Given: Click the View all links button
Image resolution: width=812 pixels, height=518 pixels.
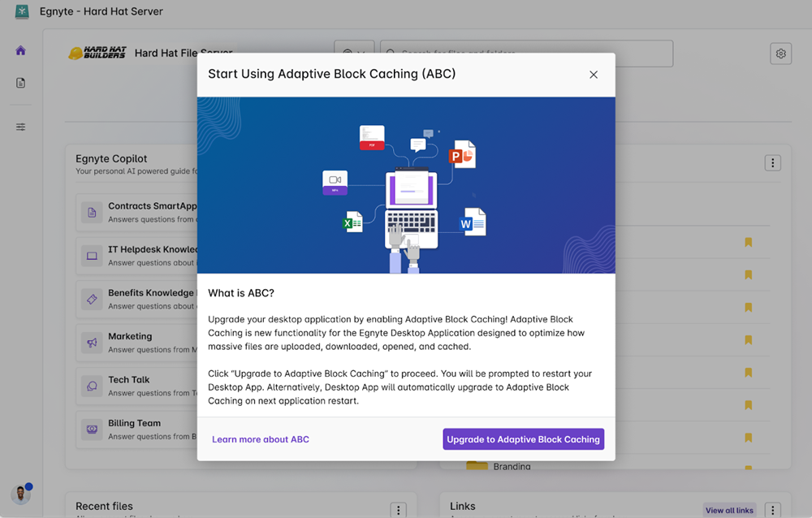Looking at the screenshot, I should pyautogui.click(x=729, y=510).
